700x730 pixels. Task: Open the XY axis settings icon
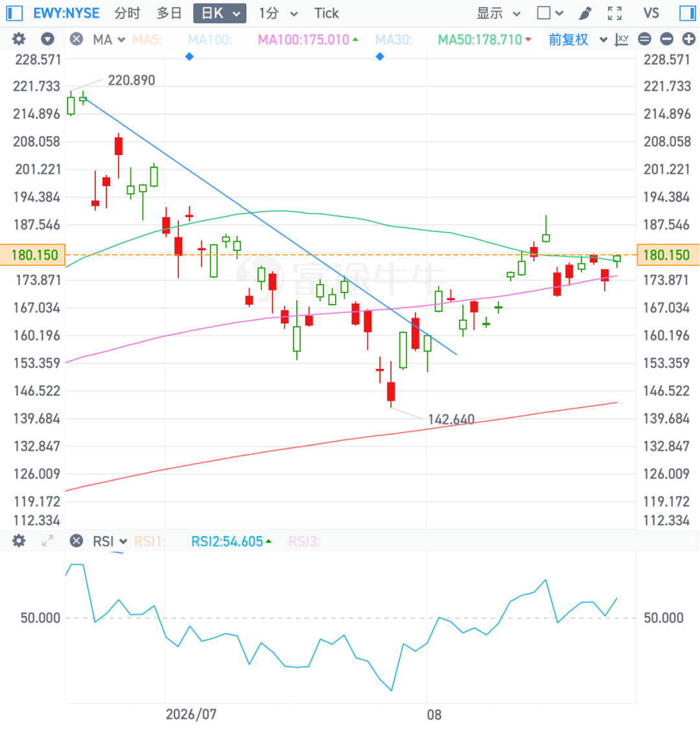(x=622, y=40)
